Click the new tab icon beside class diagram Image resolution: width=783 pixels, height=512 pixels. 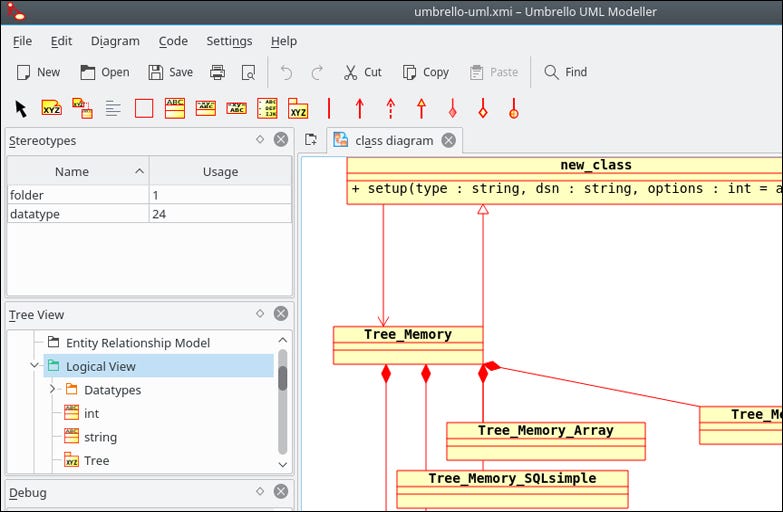coord(311,140)
